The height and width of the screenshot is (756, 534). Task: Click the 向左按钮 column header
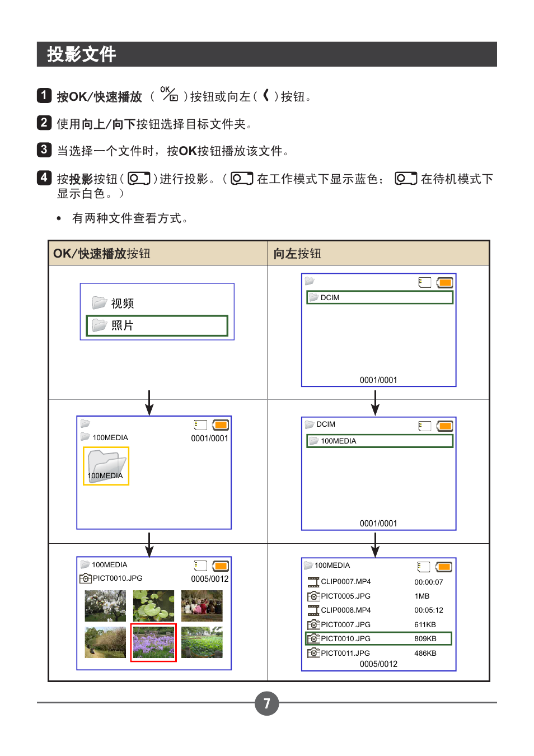pyautogui.click(x=297, y=254)
